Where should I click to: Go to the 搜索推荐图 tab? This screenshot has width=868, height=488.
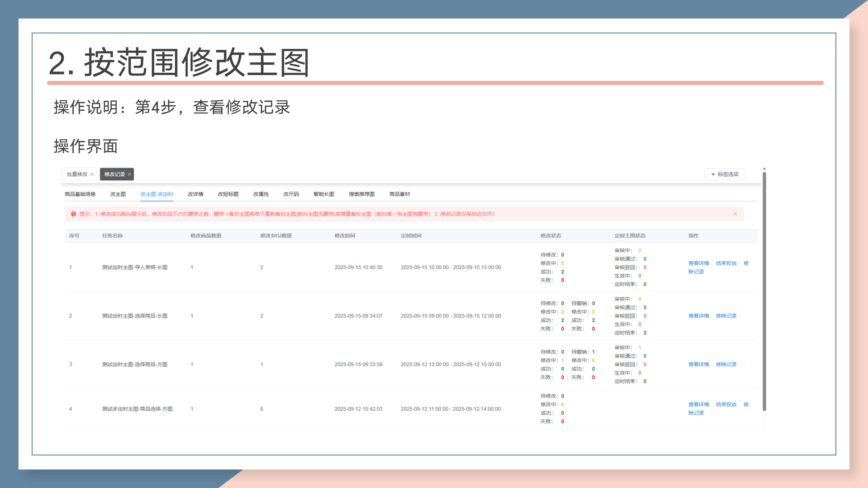(362, 194)
